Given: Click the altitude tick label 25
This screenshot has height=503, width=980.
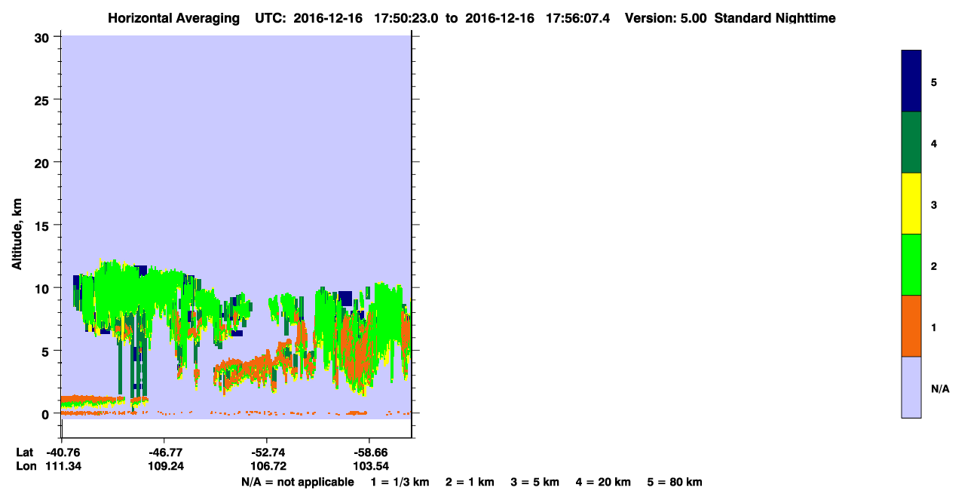Looking at the screenshot, I should pyautogui.click(x=43, y=100).
